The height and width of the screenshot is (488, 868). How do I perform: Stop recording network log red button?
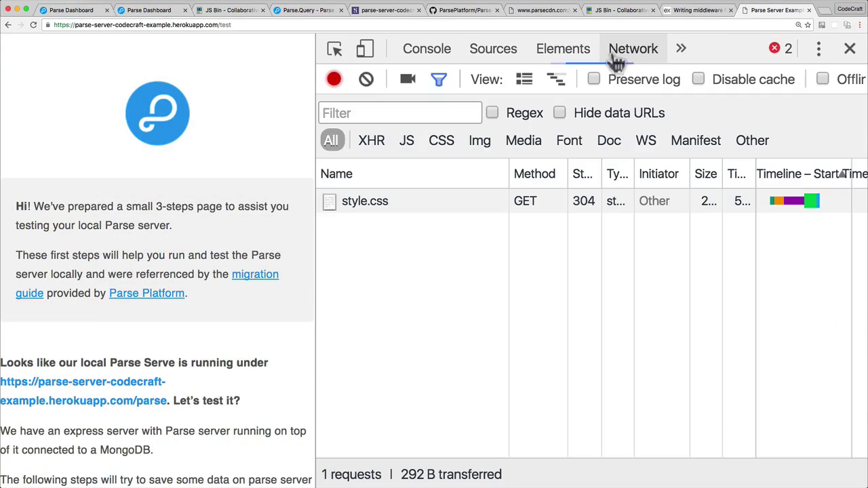click(x=334, y=79)
